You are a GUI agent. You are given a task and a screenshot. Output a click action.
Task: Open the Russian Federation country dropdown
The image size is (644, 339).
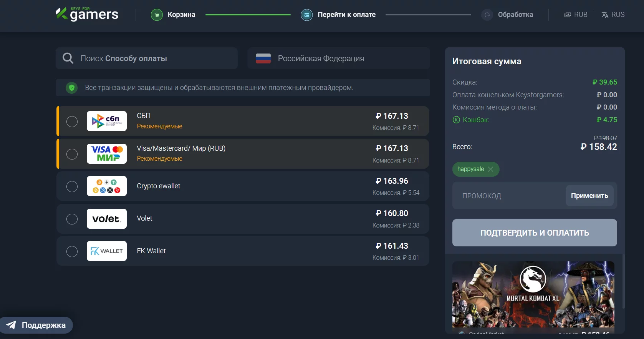[x=338, y=58]
